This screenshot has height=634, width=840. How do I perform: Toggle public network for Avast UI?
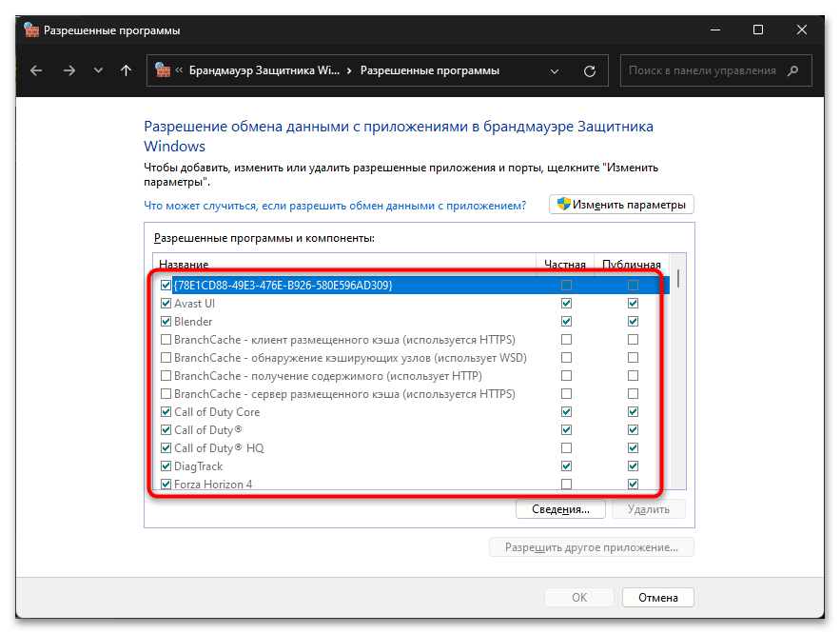[x=633, y=304]
